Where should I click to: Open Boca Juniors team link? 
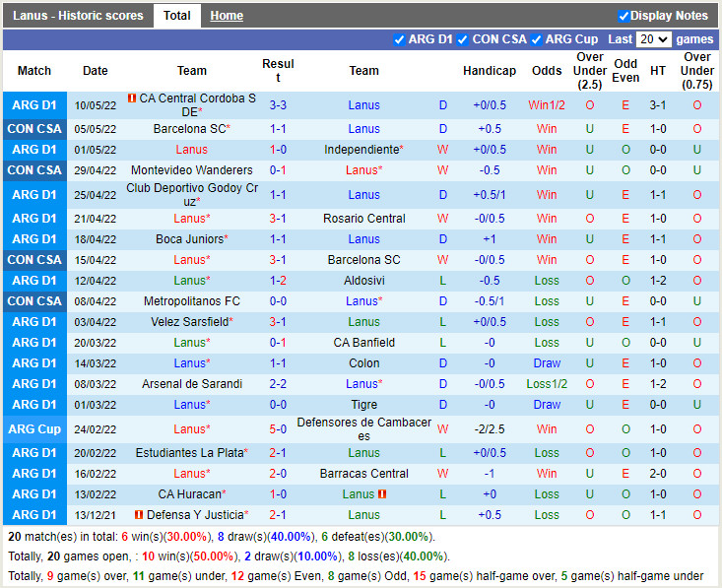189,239
